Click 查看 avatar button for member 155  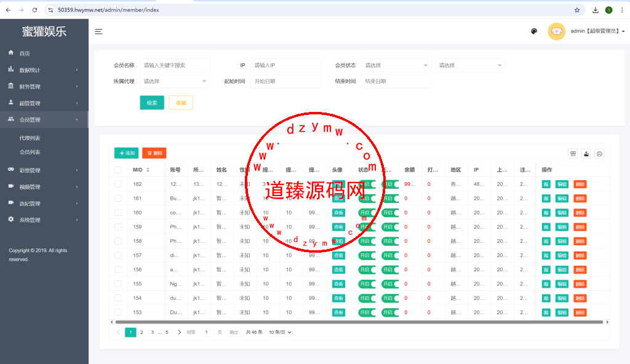[x=338, y=284]
